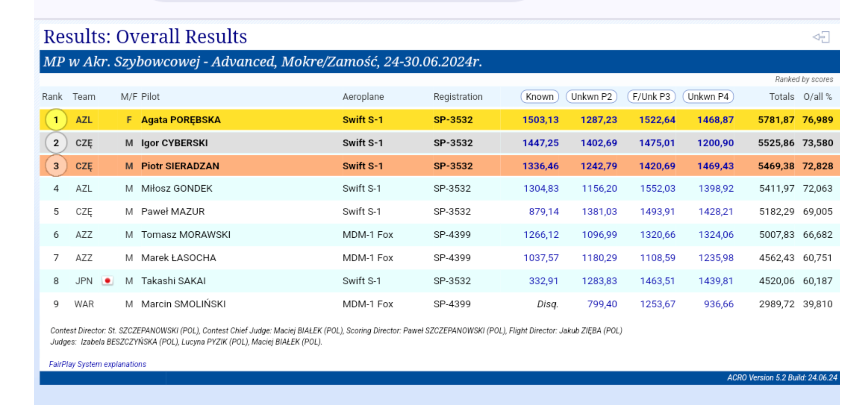868x405 pixels.
Task: Click Takashi SAKAI's Known score 332,91
Action: [544, 281]
